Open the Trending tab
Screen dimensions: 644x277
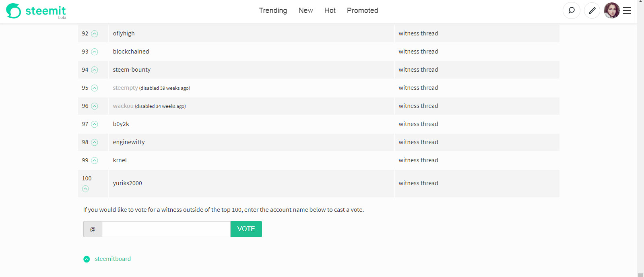point(273,10)
